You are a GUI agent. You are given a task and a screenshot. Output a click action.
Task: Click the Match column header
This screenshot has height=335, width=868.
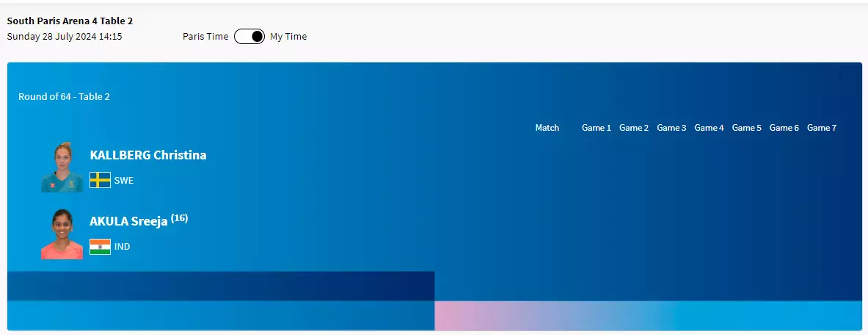click(547, 128)
